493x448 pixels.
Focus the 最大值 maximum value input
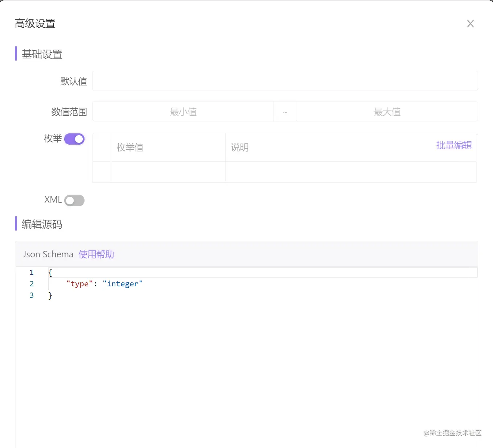(387, 111)
